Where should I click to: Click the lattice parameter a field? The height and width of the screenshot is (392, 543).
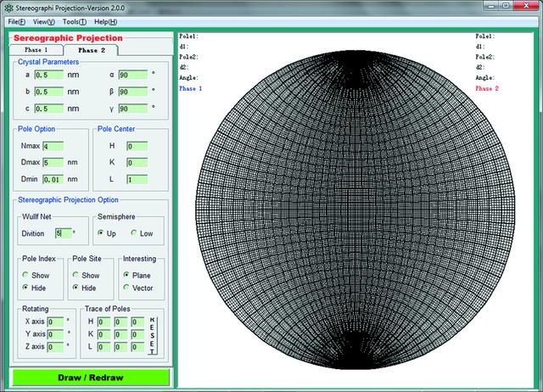tap(49, 75)
